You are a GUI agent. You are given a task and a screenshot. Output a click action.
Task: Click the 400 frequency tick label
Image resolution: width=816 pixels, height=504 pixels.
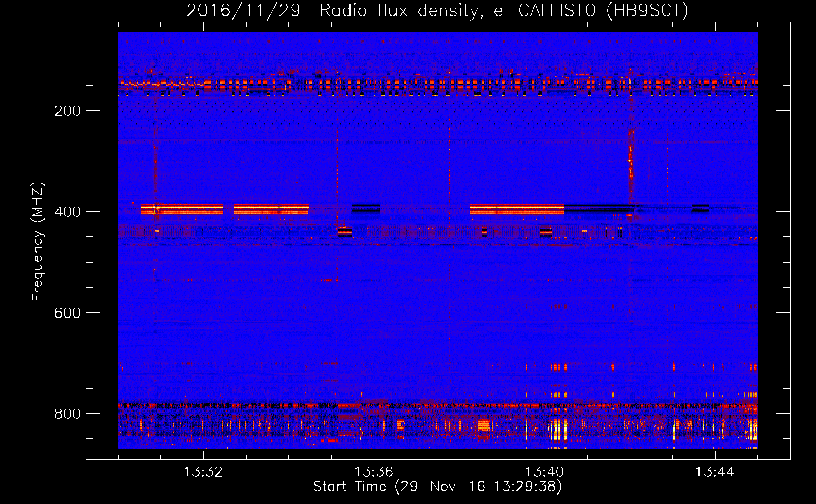tap(68, 212)
